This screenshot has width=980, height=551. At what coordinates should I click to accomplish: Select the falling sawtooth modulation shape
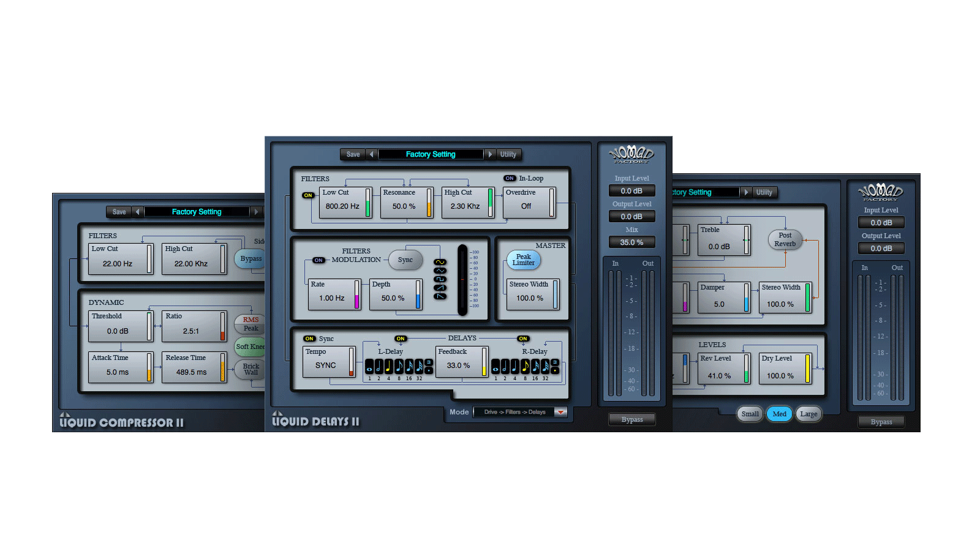click(440, 296)
